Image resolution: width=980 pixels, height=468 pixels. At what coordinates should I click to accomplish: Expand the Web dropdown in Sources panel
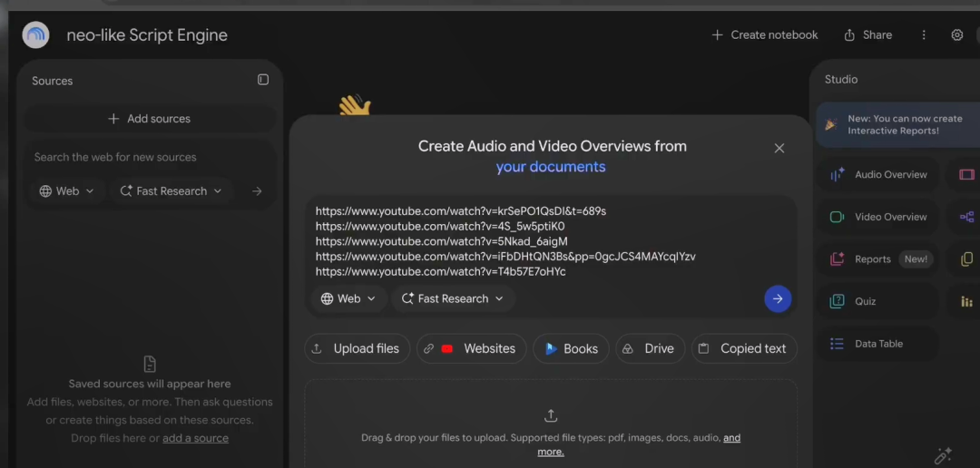point(66,191)
